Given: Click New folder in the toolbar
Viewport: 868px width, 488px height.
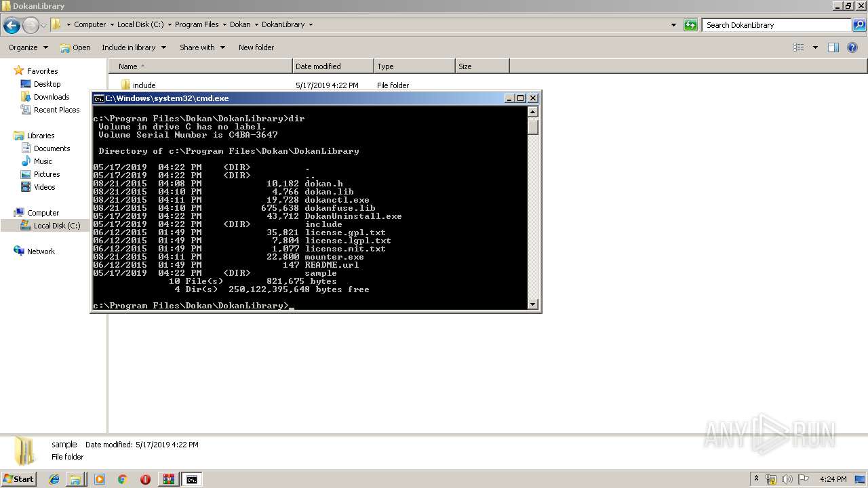Looking at the screenshot, I should pos(256,47).
